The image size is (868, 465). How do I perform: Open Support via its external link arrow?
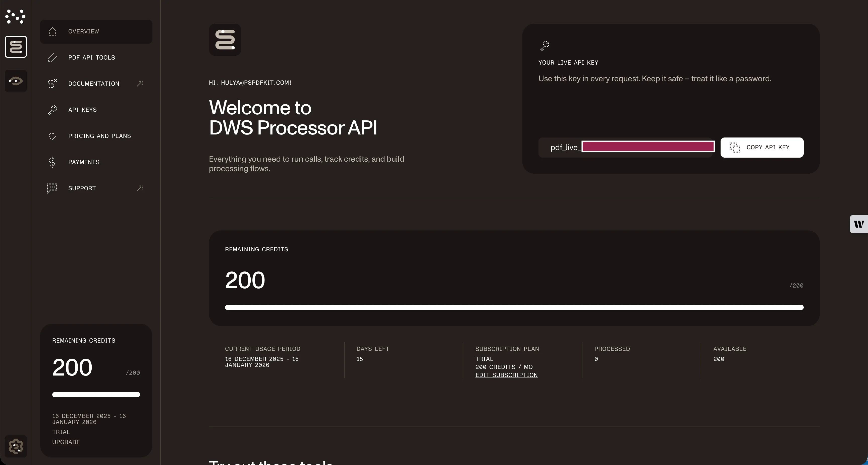tap(140, 188)
